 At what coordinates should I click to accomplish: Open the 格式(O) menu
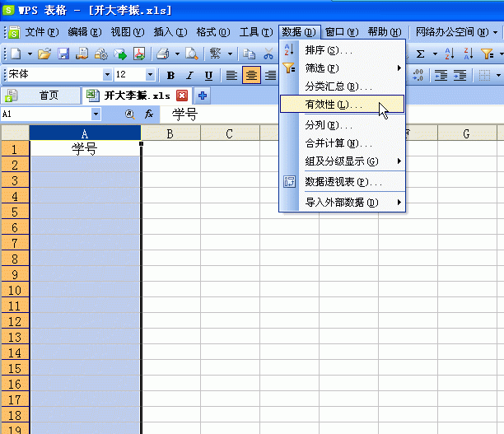[213, 32]
